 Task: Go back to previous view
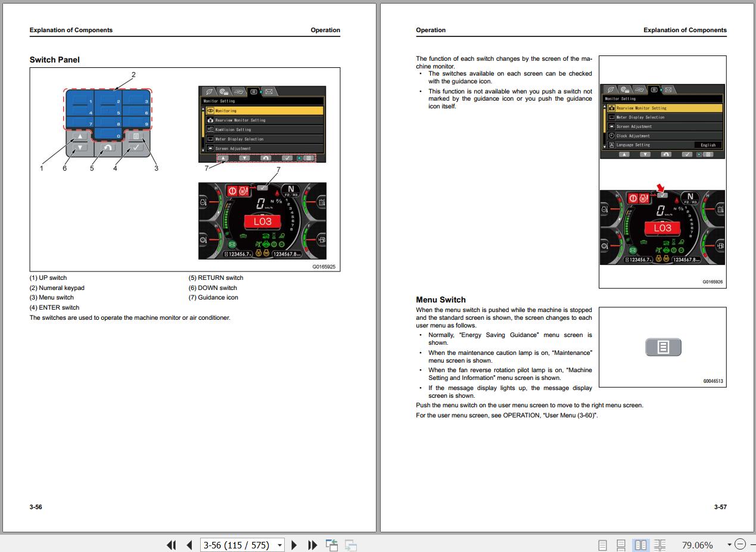332,545
